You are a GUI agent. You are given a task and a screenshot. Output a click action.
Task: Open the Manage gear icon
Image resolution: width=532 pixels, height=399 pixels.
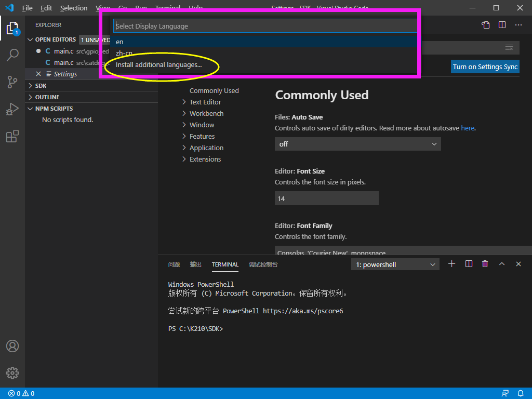coord(12,373)
